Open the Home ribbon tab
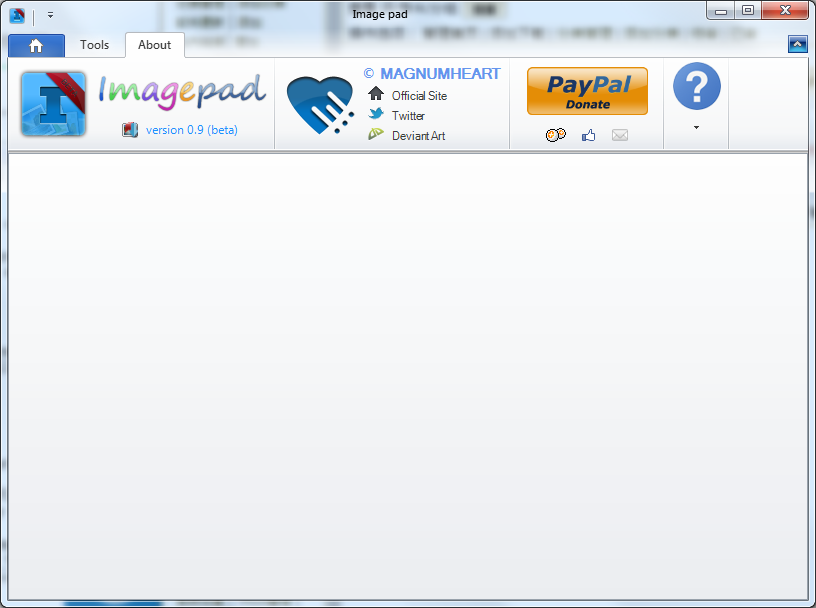This screenshot has width=816, height=608. [x=36, y=46]
